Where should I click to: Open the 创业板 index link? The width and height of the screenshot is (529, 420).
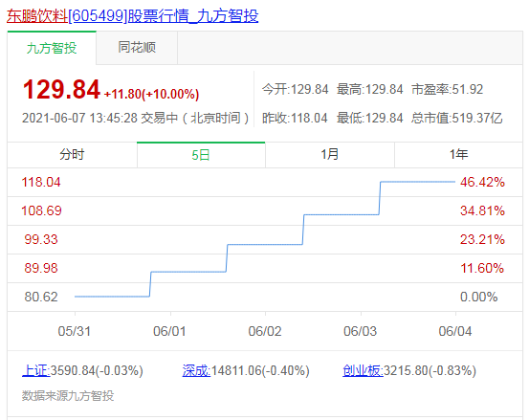(x=363, y=370)
